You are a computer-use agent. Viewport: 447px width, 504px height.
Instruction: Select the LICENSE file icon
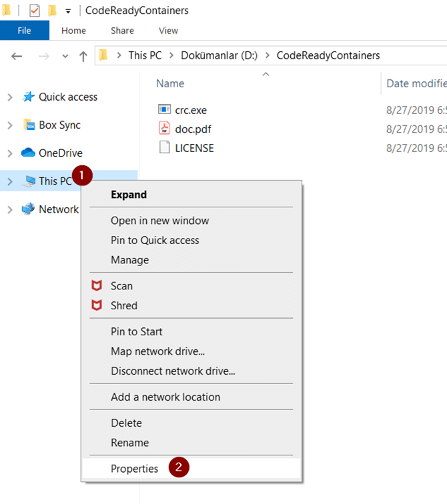pos(164,147)
